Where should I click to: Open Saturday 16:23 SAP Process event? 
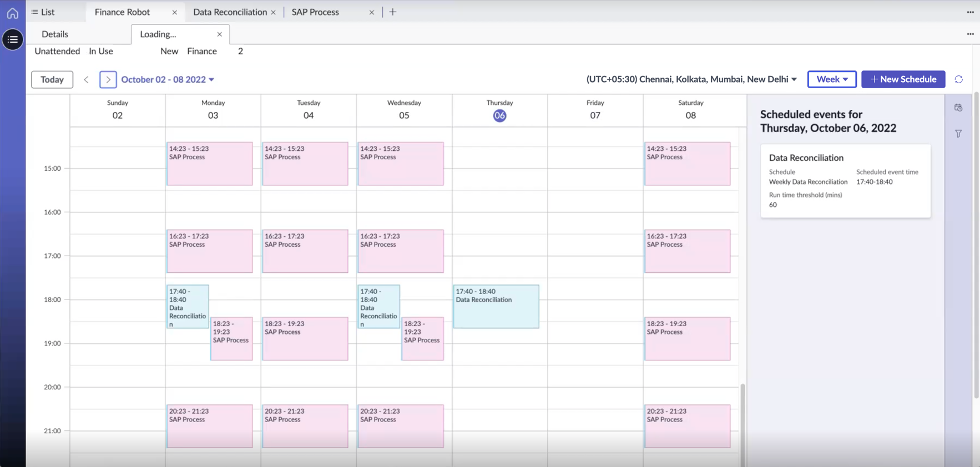click(x=687, y=251)
